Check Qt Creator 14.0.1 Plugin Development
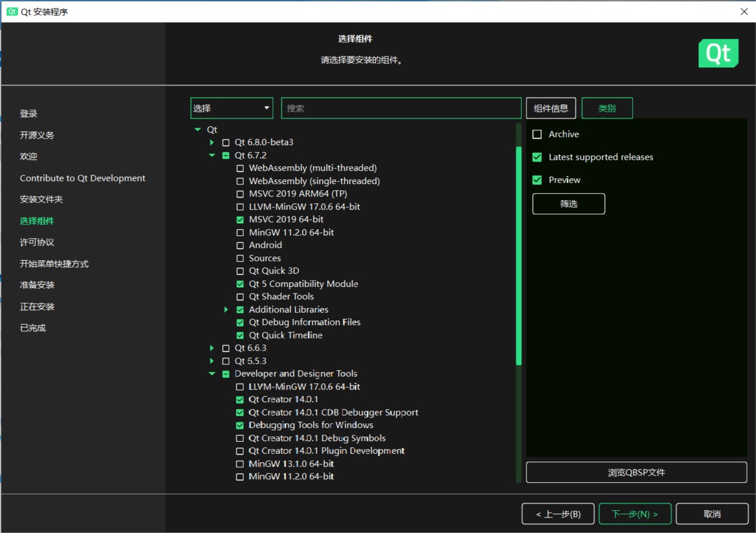This screenshot has height=533, width=756. click(x=240, y=451)
